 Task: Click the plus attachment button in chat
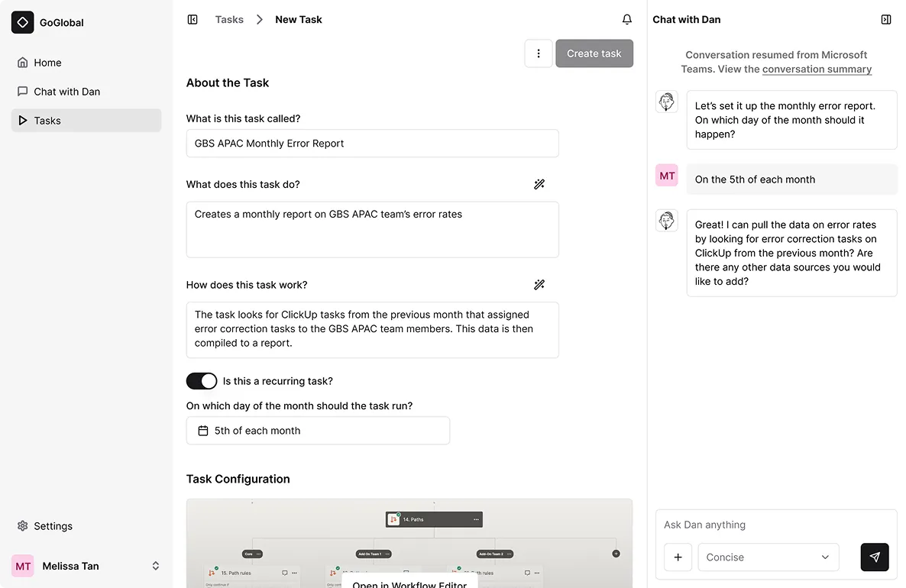click(x=678, y=557)
